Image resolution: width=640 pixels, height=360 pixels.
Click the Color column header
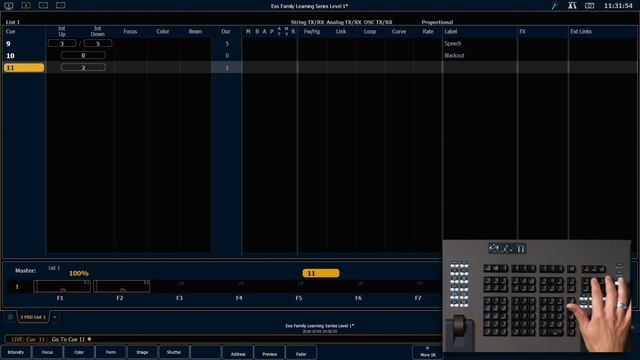tap(162, 31)
